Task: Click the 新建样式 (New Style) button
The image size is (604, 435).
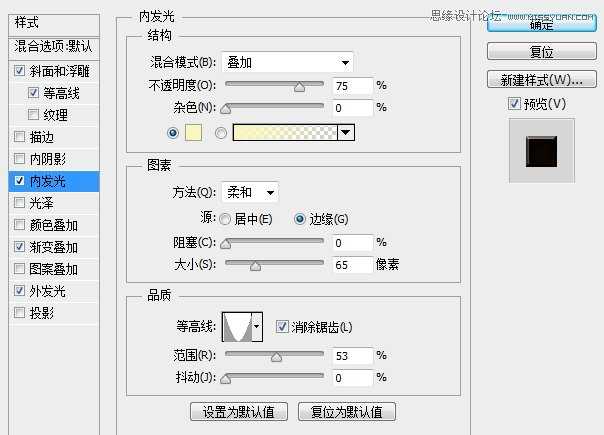Action: 541,79
